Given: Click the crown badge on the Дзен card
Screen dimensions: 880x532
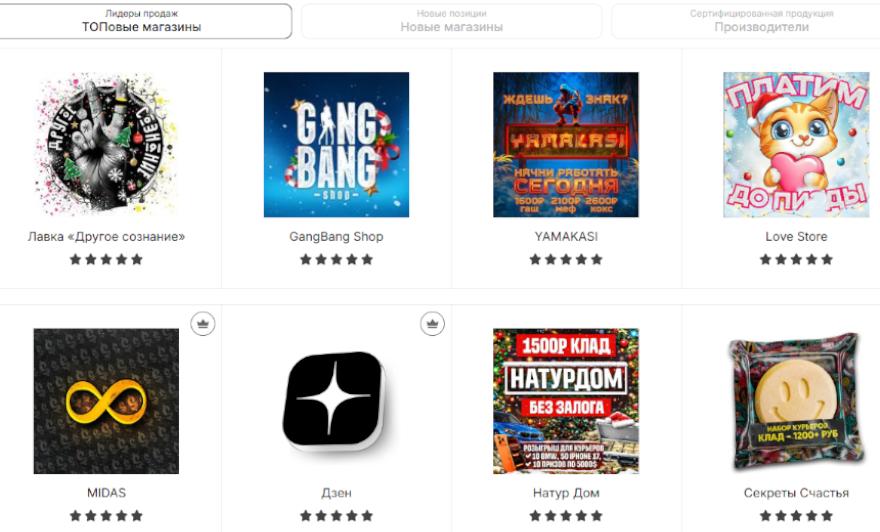Looking at the screenshot, I should pyautogui.click(x=432, y=324).
